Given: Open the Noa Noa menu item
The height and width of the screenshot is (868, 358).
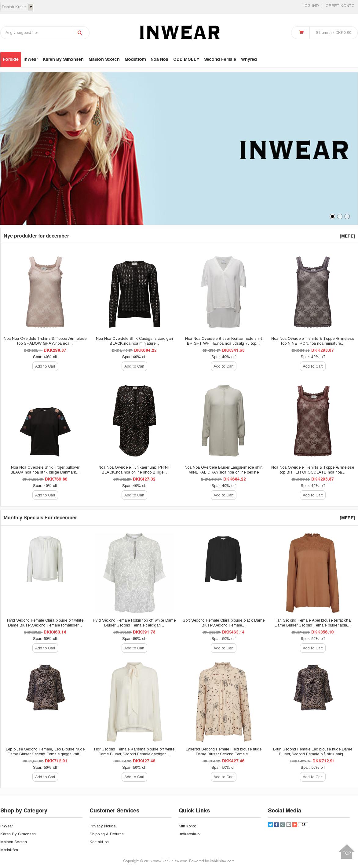Looking at the screenshot, I should pos(159,59).
